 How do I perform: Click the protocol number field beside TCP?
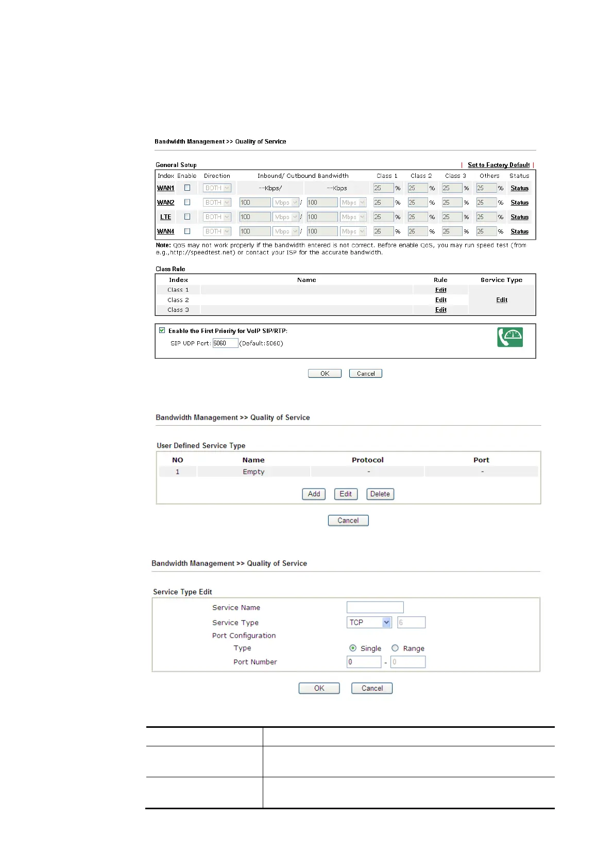412,622
